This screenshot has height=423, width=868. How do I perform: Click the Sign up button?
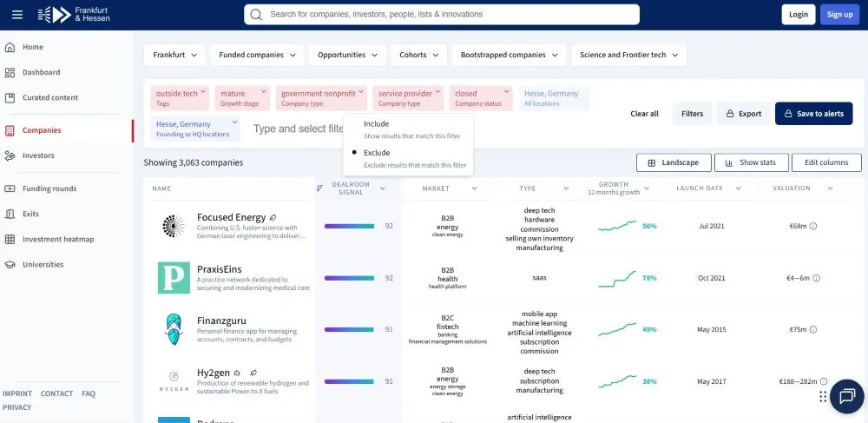tap(839, 15)
